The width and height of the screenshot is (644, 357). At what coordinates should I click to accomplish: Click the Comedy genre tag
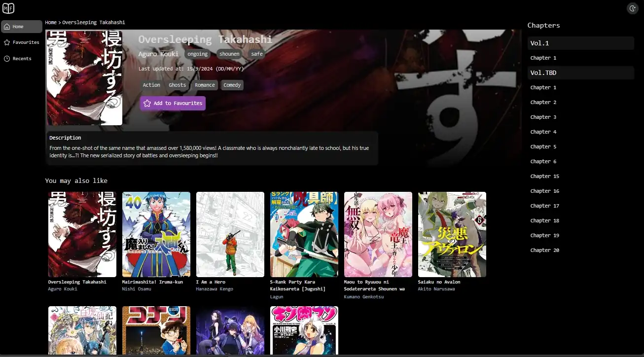pos(232,85)
